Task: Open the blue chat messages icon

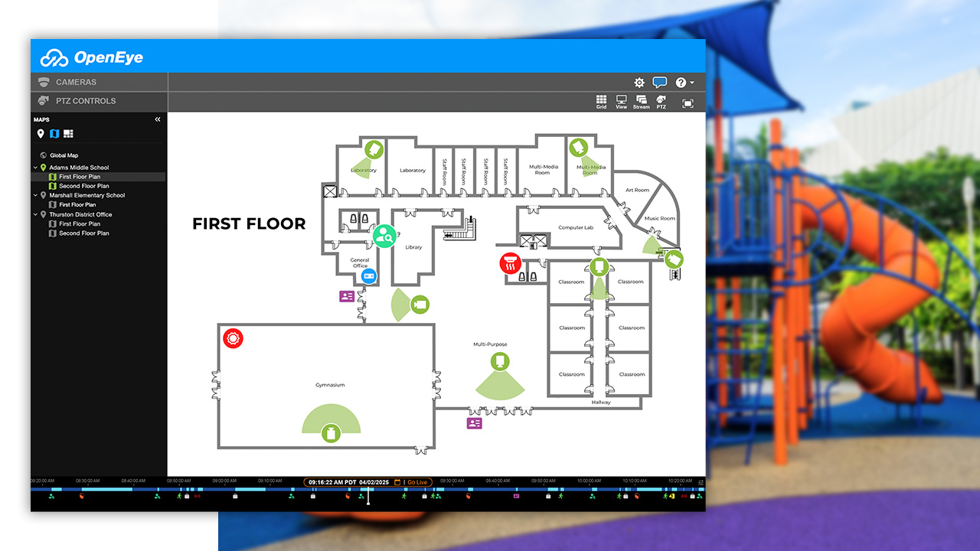Action: tap(659, 83)
